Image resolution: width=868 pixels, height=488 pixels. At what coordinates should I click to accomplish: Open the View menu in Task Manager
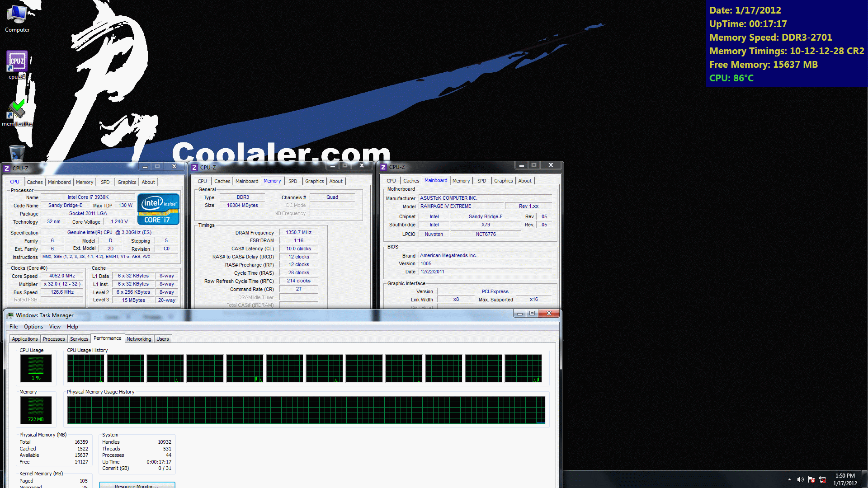55,327
